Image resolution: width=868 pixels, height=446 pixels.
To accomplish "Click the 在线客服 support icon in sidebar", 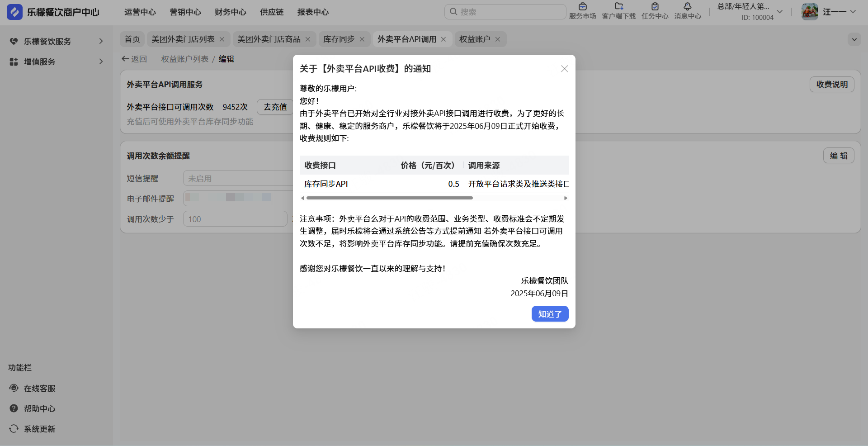I will [14, 388].
